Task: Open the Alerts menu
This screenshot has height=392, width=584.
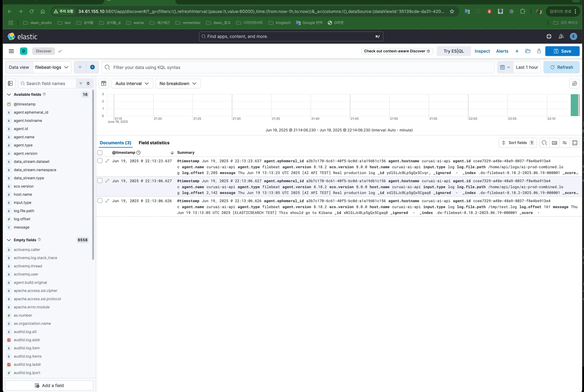Action: (502, 51)
